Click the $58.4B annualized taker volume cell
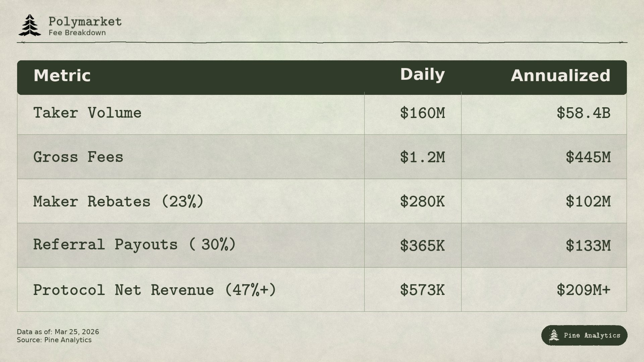 point(583,113)
